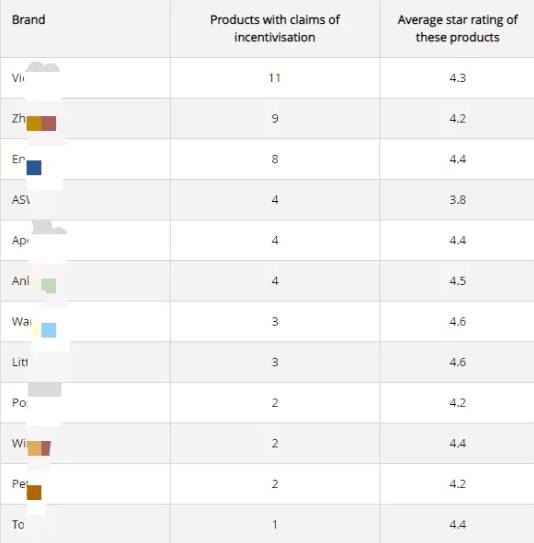Click the brown square in the Pe row
Viewport: 534px width, 543px height.
tap(34, 492)
